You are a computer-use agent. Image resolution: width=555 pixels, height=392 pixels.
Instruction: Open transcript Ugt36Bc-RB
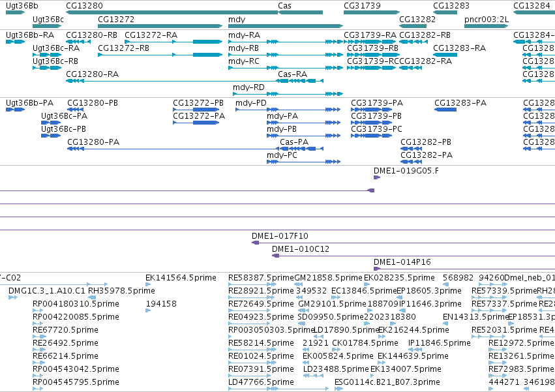click(47, 68)
